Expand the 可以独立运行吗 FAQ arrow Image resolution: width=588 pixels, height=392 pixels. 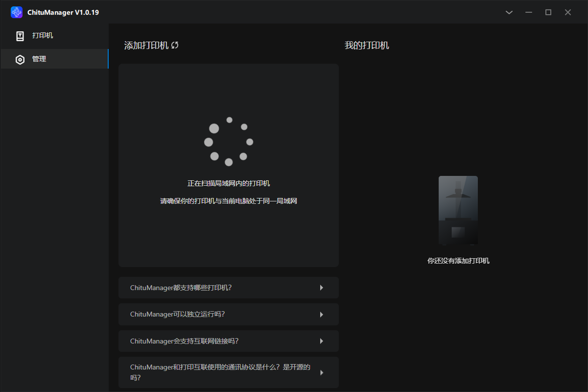322,315
